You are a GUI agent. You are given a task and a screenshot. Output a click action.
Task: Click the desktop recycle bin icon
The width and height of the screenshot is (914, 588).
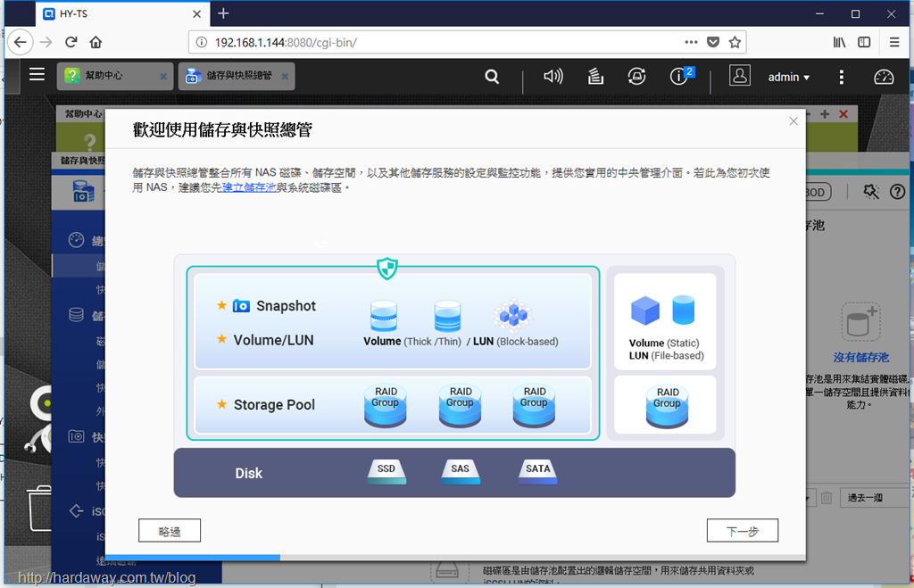click(39, 508)
